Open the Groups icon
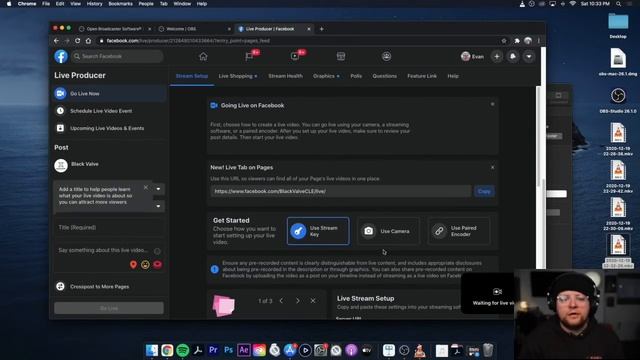 pyautogui.click(x=387, y=56)
